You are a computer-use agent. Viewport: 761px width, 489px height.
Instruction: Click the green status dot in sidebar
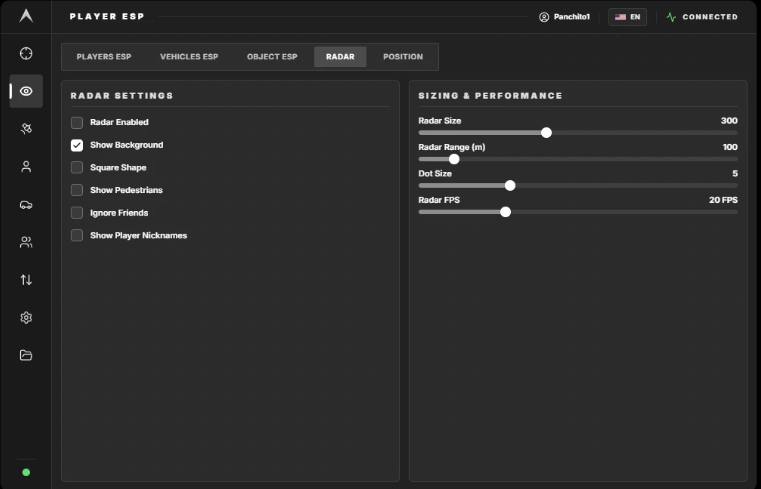(26, 472)
